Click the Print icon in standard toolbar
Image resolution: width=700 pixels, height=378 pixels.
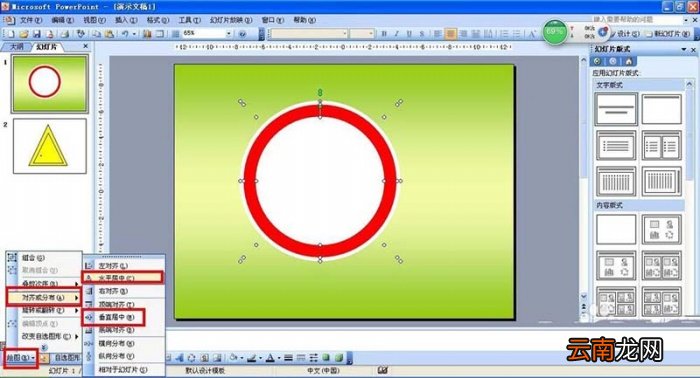(x=65, y=34)
